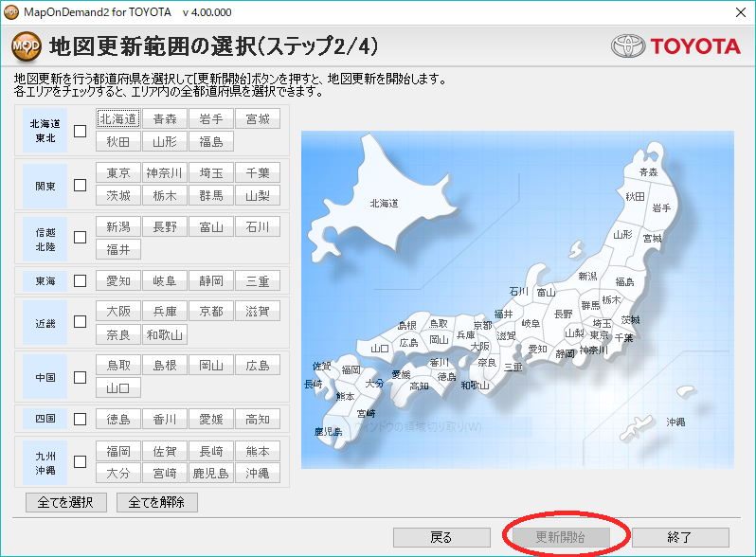Select the 鹿児島 prefecture button

click(x=211, y=473)
